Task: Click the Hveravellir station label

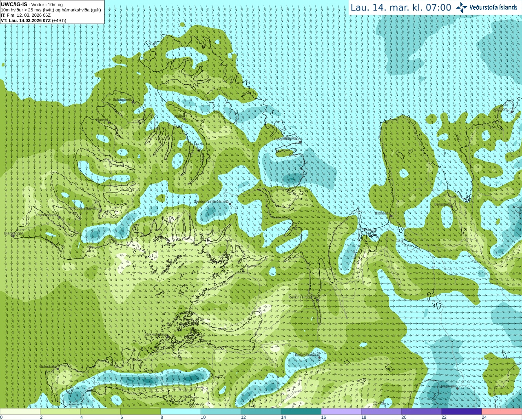Action: point(448,386)
